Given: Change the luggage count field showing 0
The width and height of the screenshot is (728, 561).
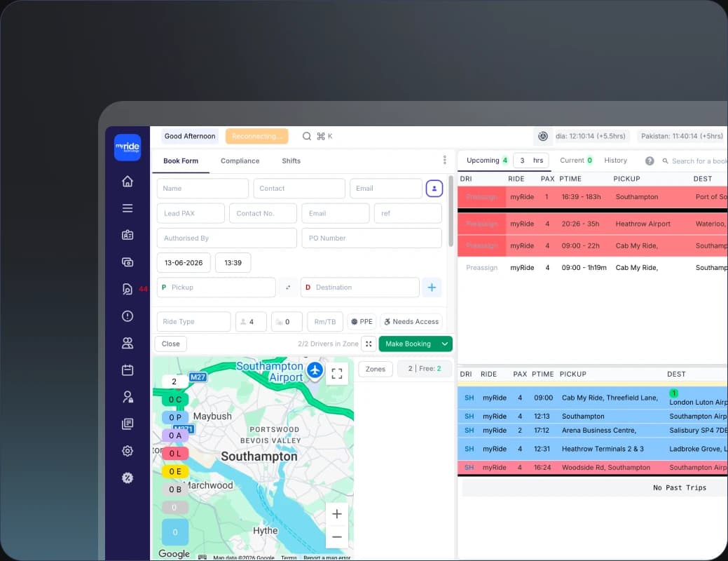Looking at the screenshot, I should (287, 322).
